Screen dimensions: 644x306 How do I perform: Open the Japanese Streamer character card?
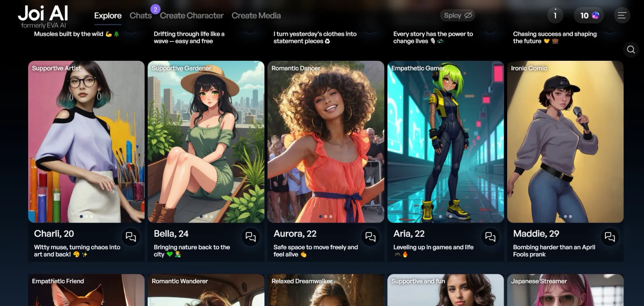point(565,290)
